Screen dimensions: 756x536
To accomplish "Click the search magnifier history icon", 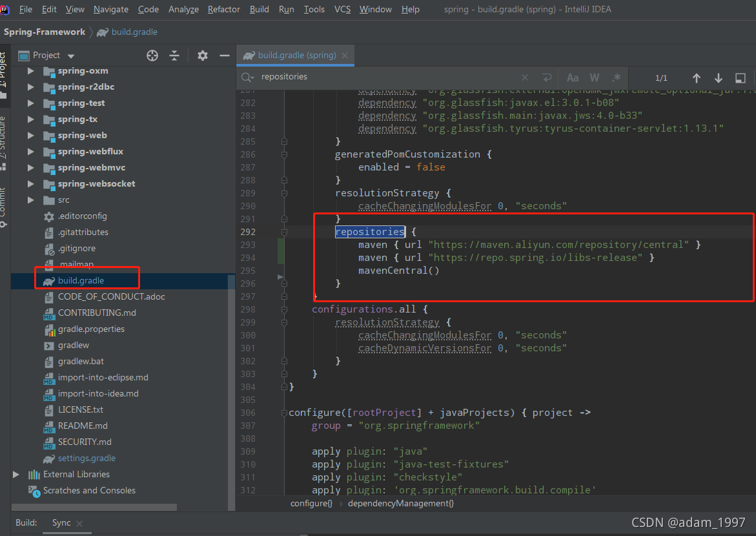I will (x=248, y=77).
